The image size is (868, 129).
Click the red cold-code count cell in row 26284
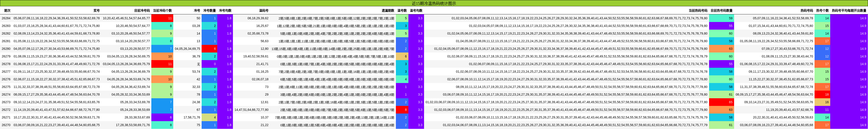click(x=162, y=18)
